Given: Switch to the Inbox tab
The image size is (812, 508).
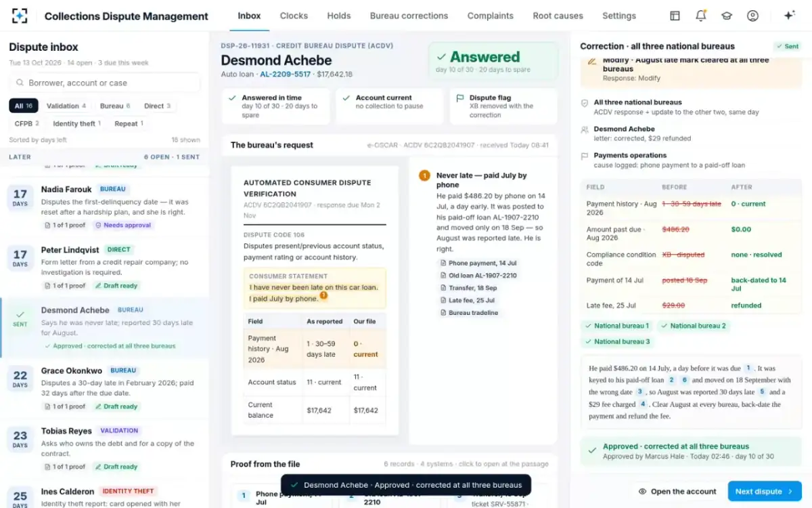Looking at the screenshot, I should pos(249,16).
